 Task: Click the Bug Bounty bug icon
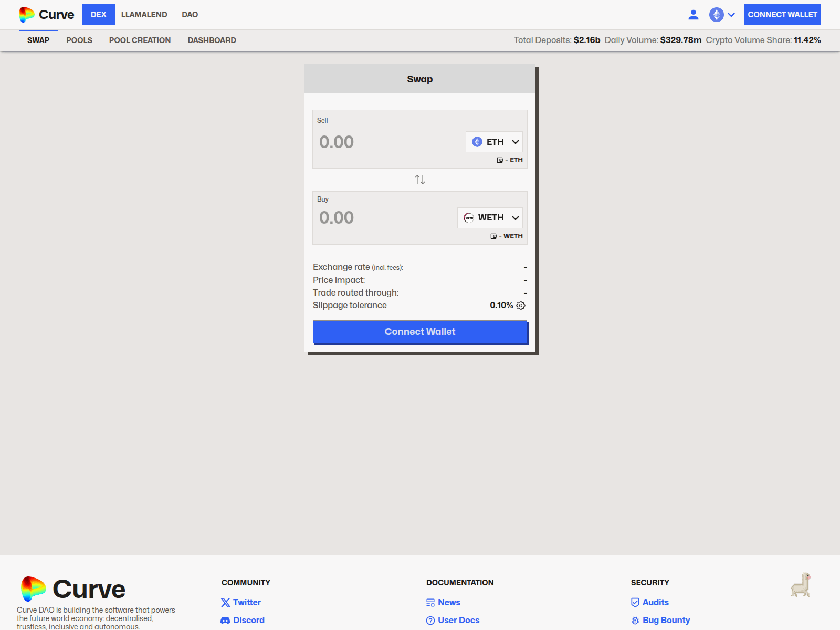pyautogui.click(x=635, y=621)
